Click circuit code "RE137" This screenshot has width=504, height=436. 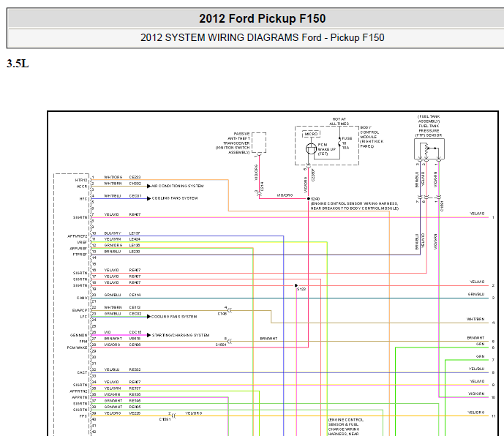[x=135, y=388]
